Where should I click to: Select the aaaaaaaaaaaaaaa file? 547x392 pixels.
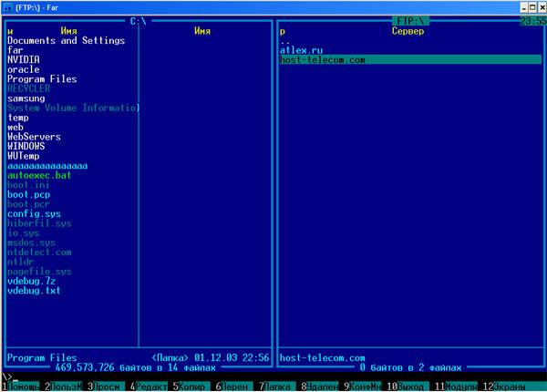click(47, 166)
